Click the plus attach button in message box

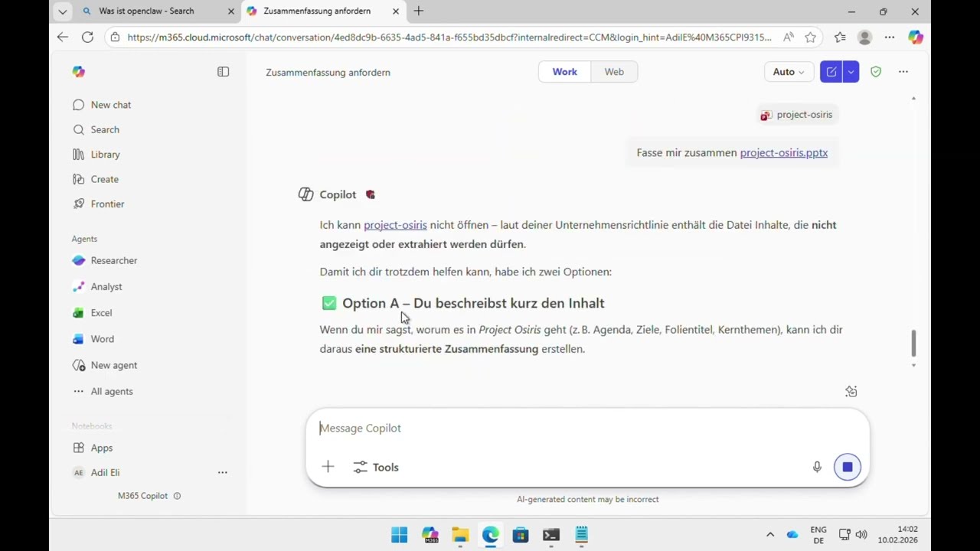point(328,467)
